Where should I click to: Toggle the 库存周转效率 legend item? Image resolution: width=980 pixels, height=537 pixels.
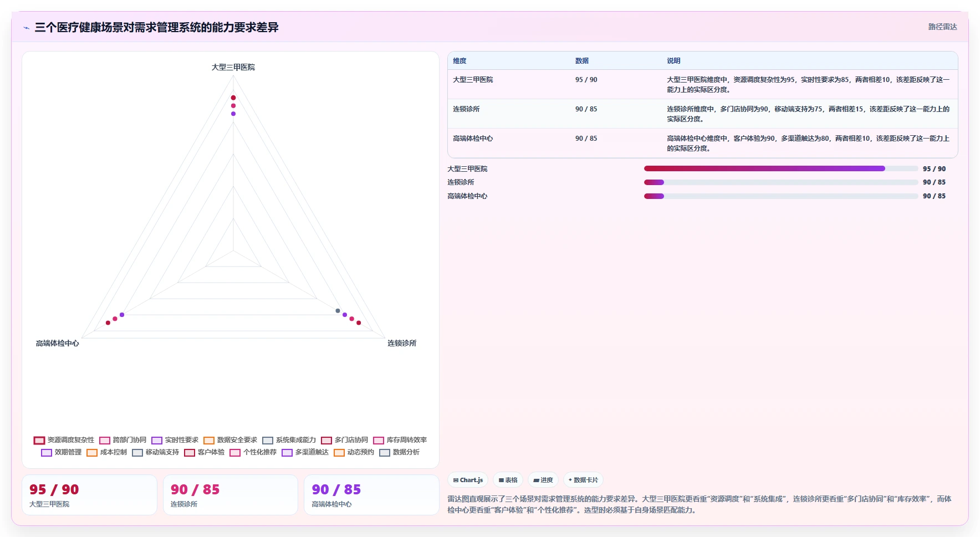[x=400, y=440]
